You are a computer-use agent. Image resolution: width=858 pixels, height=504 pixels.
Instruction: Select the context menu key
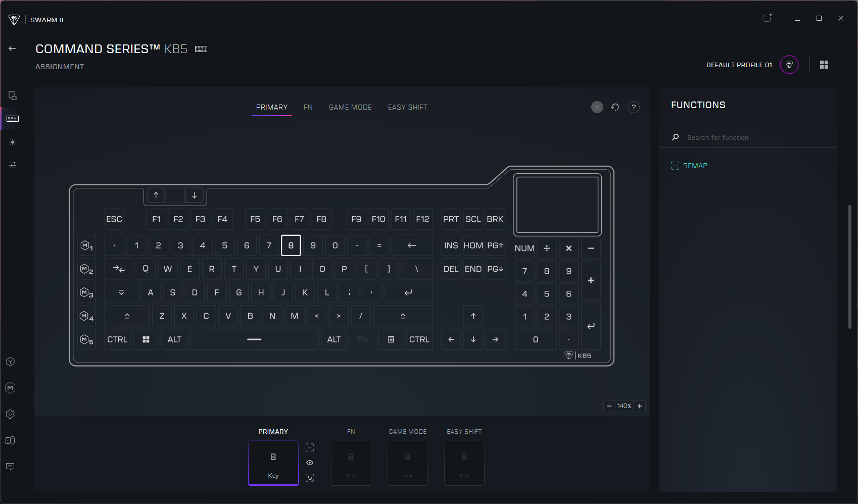click(x=391, y=339)
